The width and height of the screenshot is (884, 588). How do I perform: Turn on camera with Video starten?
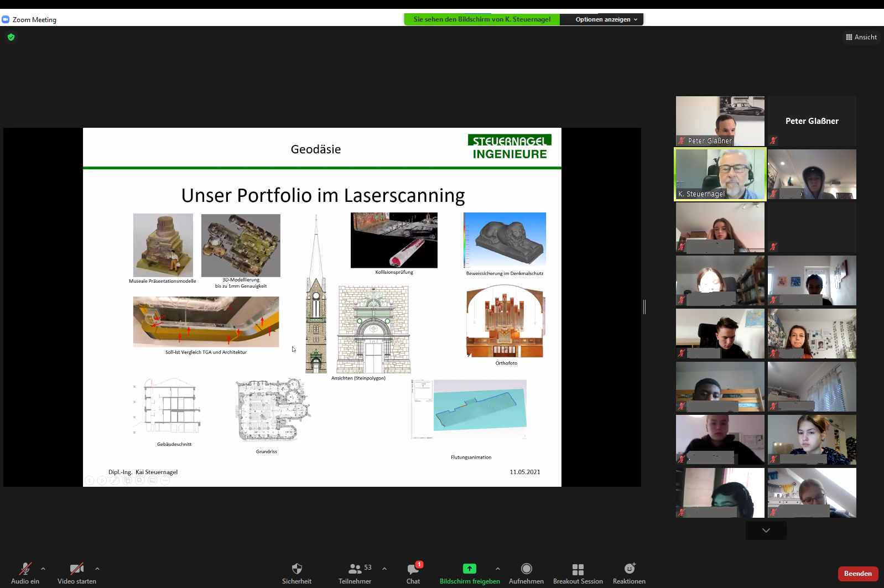[77, 573]
